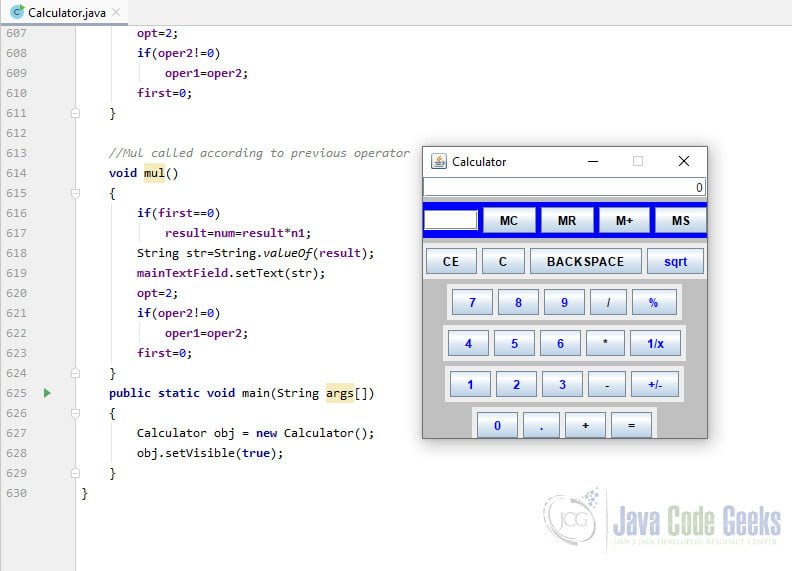Click the division slash button
The image size is (792, 571).
click(x=608, y=302)
